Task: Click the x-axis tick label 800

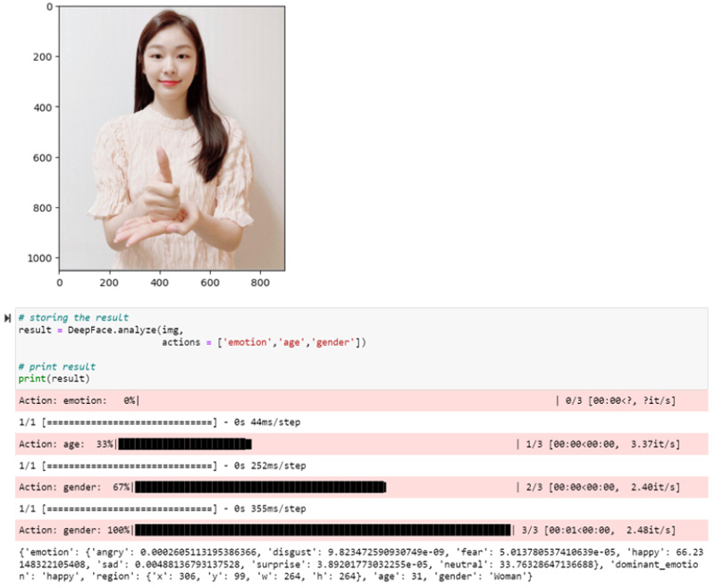Action: pos(260,282)
